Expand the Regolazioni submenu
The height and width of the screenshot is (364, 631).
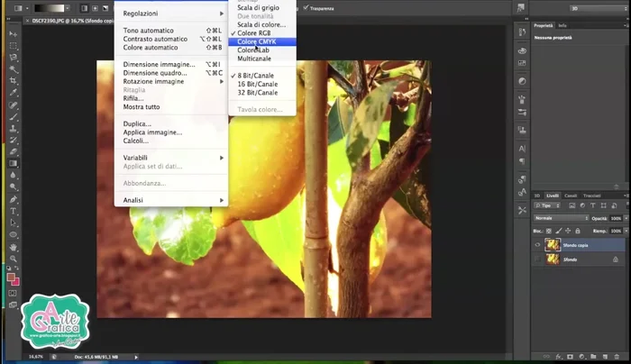pos(141,14)
